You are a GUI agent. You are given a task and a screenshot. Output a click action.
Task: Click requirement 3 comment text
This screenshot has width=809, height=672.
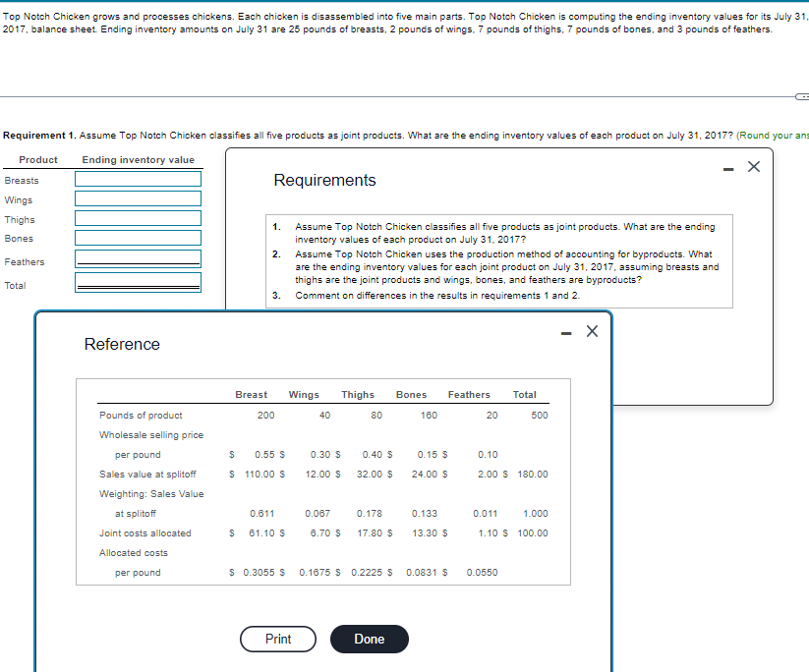click(x=437, y=296)
